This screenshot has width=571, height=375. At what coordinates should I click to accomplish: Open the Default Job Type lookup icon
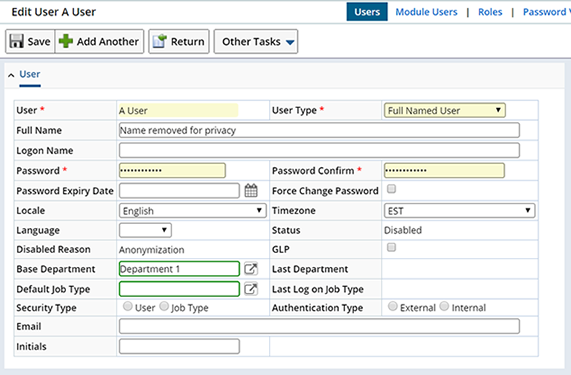(251, 289)
